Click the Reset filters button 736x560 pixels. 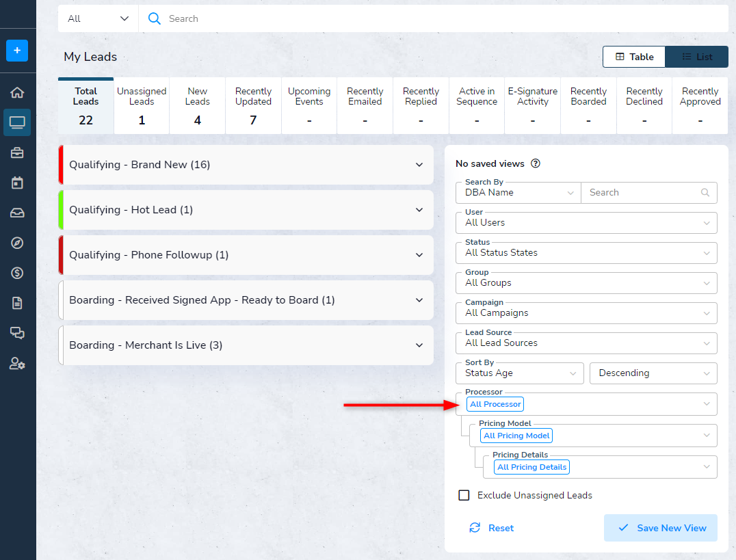491,528
